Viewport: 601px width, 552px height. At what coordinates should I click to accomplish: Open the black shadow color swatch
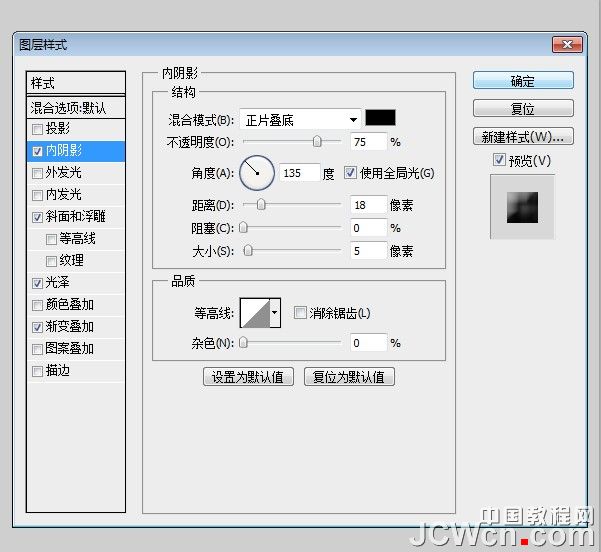pos(380,117)
